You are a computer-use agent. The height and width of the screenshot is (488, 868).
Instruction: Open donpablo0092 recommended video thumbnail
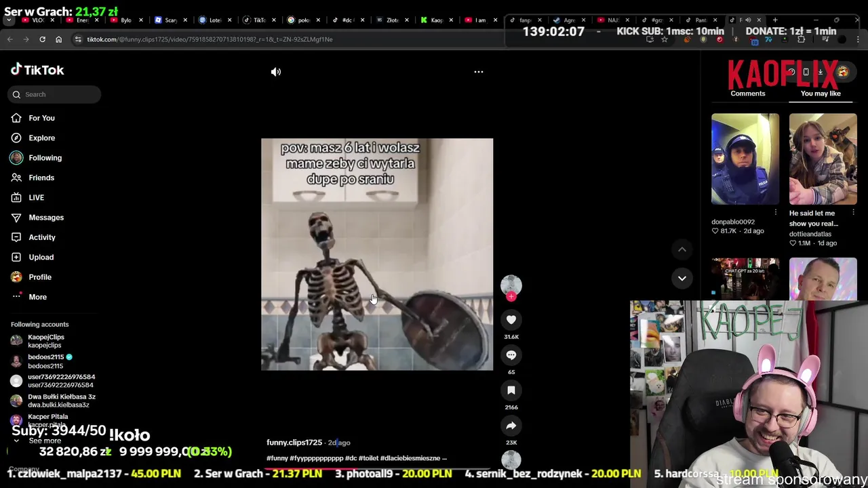(x=745, y=159)
